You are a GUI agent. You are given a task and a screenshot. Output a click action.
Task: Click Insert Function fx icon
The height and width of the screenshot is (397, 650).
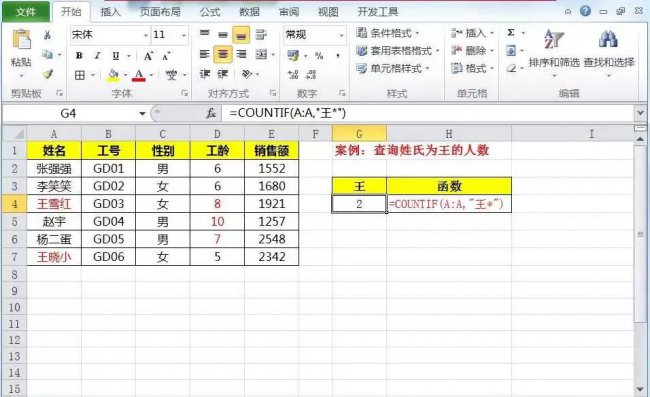(211, 113)
